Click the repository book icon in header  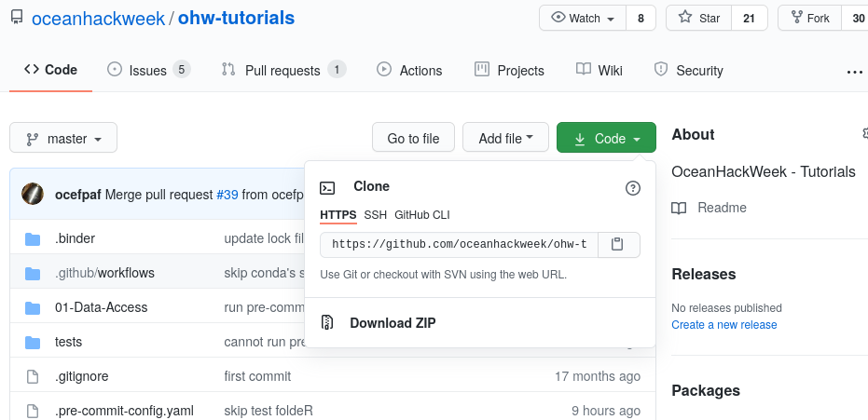pyautogui.click(x=16, y=18)
